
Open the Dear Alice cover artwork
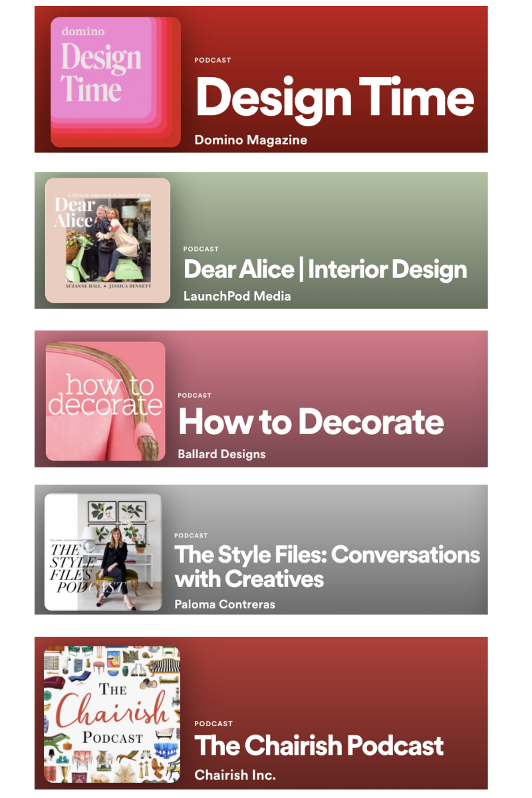point(108,241)
